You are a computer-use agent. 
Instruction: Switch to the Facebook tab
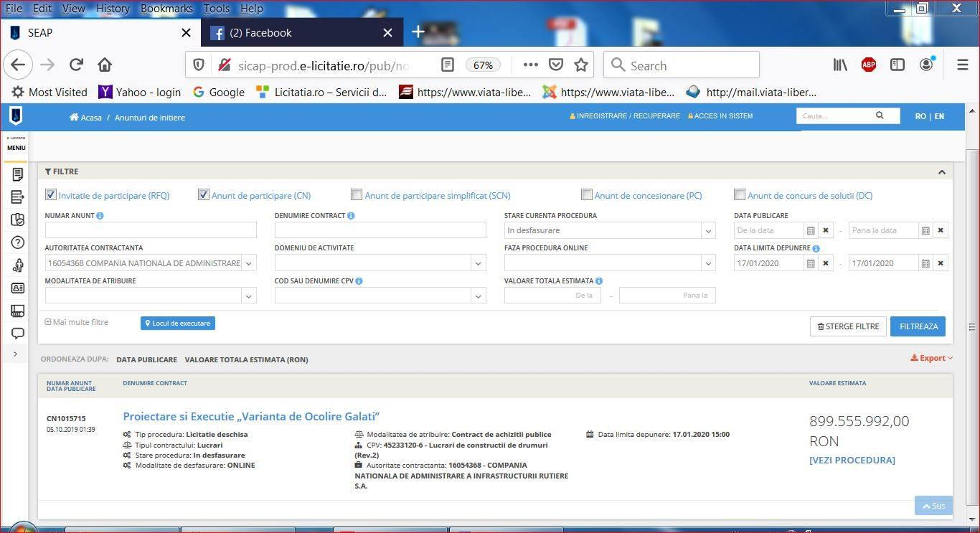pyautogui.click(x=260, y=33)
